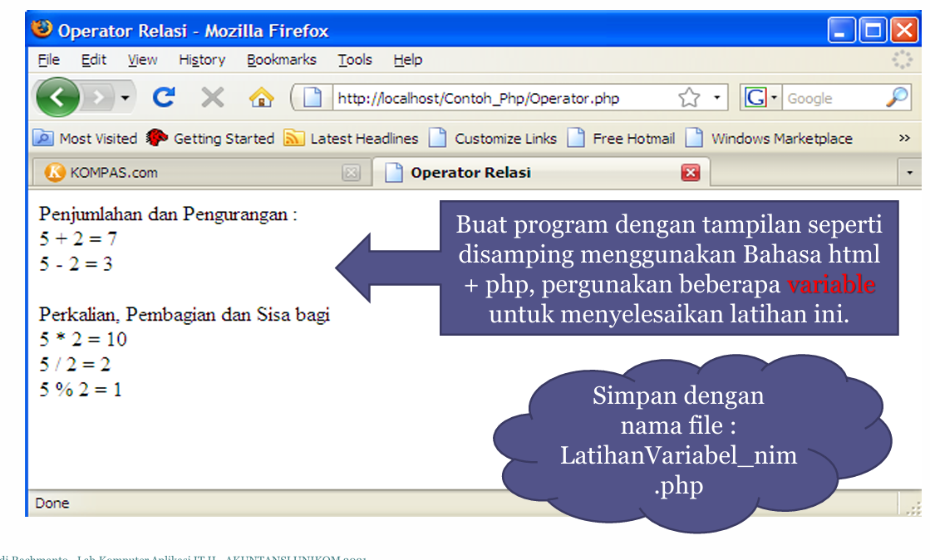Image resolution: width=930 pixels, height=560 pixels.
Task: Open the Bookmarks menu
Action: click(x=282, y=60)
